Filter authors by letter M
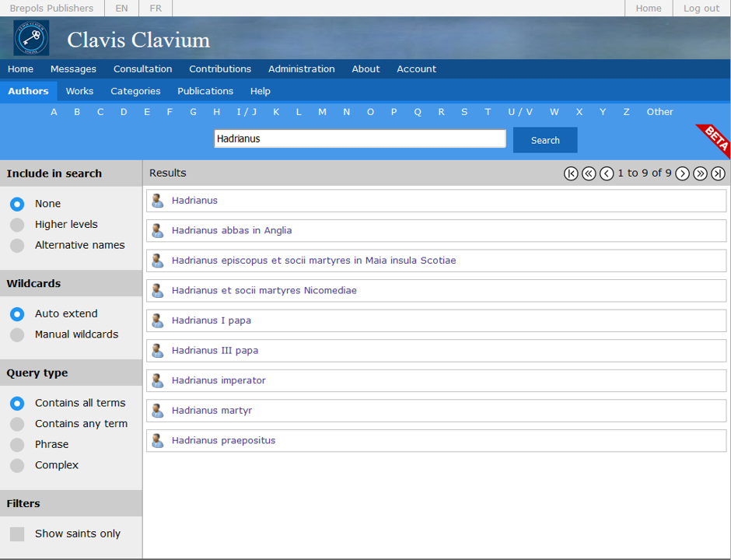The height and width of the screenshot is (560, 731). point(322,112)
